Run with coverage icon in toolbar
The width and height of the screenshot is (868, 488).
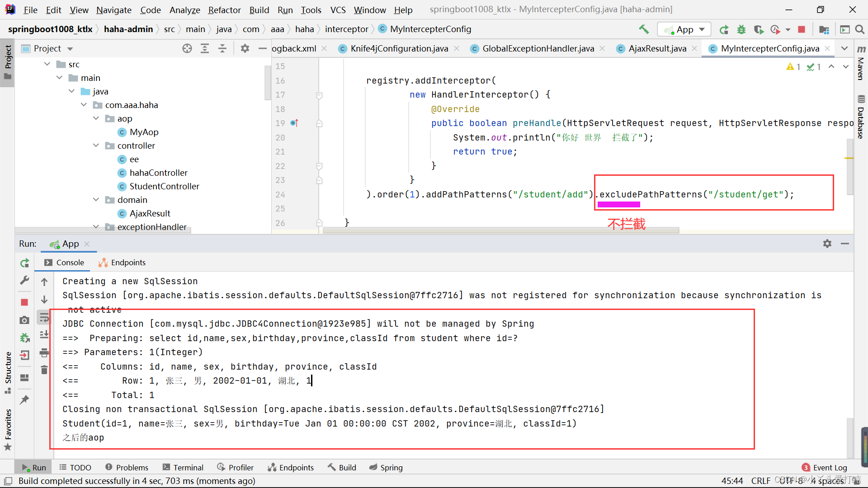click(x=759, y=29)
